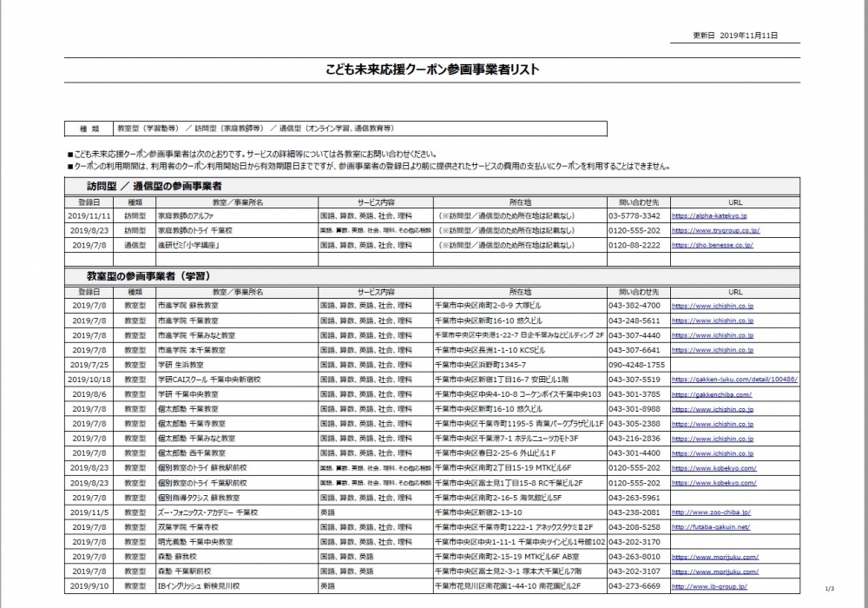Click the date 2019/10/18

(89, 380)
